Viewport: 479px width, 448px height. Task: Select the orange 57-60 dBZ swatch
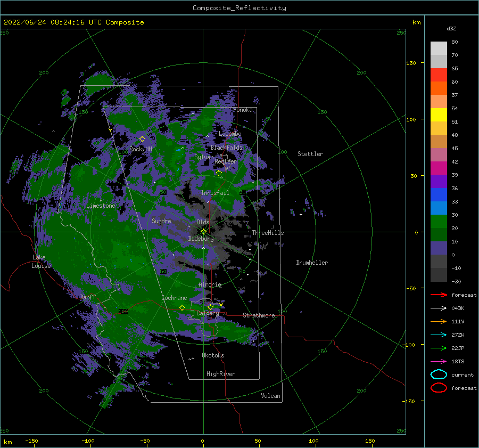[x=439, y=88]
